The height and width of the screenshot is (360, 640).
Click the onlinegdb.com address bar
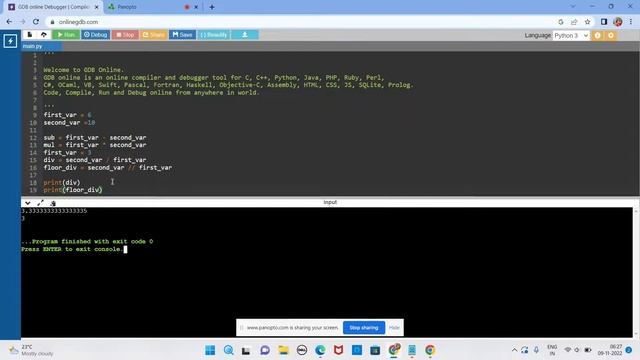302,22
